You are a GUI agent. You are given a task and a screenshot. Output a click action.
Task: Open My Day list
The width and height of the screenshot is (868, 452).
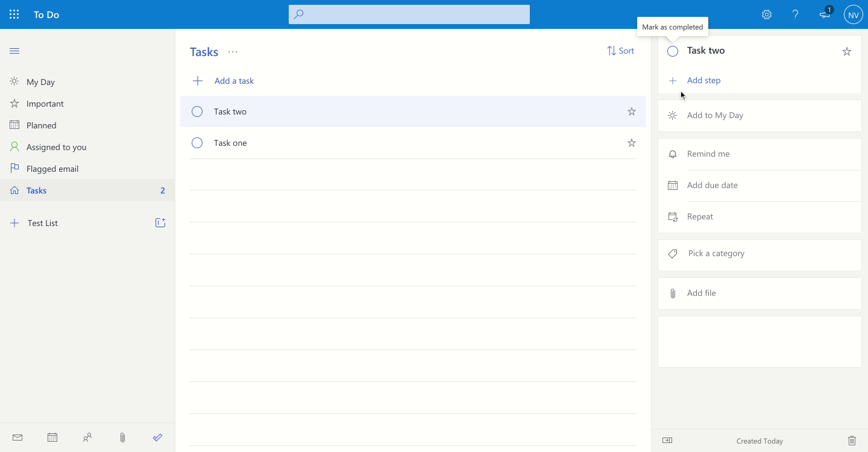87,82
